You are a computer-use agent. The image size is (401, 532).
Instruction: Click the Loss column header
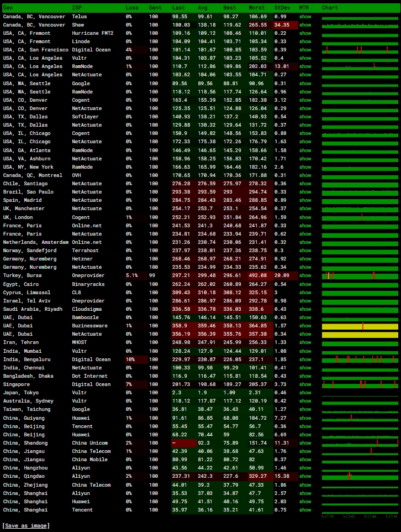[132, 7]
